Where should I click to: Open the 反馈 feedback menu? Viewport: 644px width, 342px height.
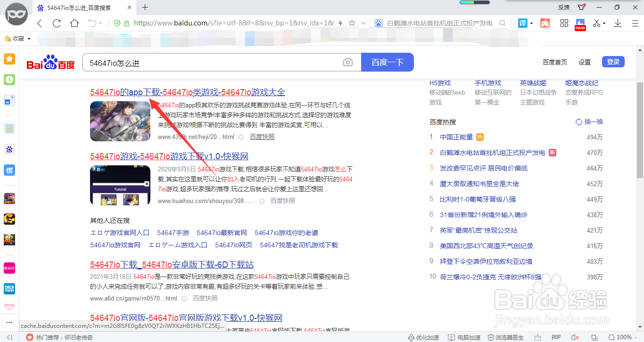(x=563, y=7)
